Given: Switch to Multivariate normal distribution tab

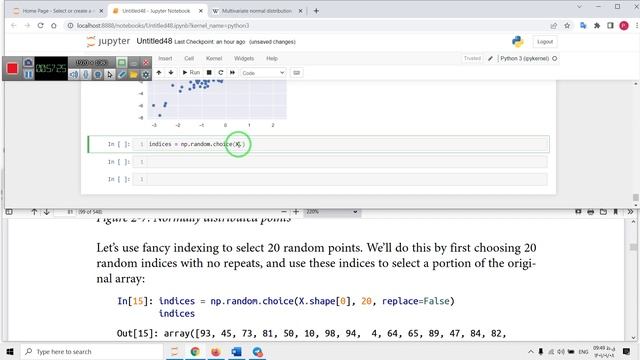Looking at the screenshot, I should 257,11.
